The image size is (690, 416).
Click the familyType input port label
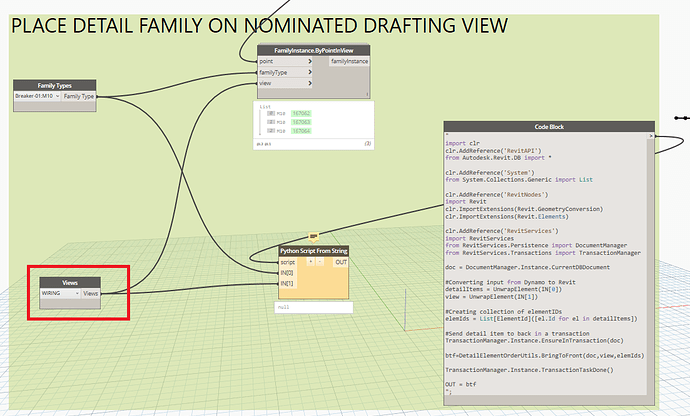[x=273, y=72]
